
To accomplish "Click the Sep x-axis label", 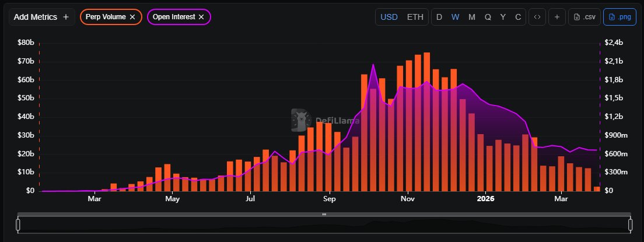I will click(x=330, y=199).
